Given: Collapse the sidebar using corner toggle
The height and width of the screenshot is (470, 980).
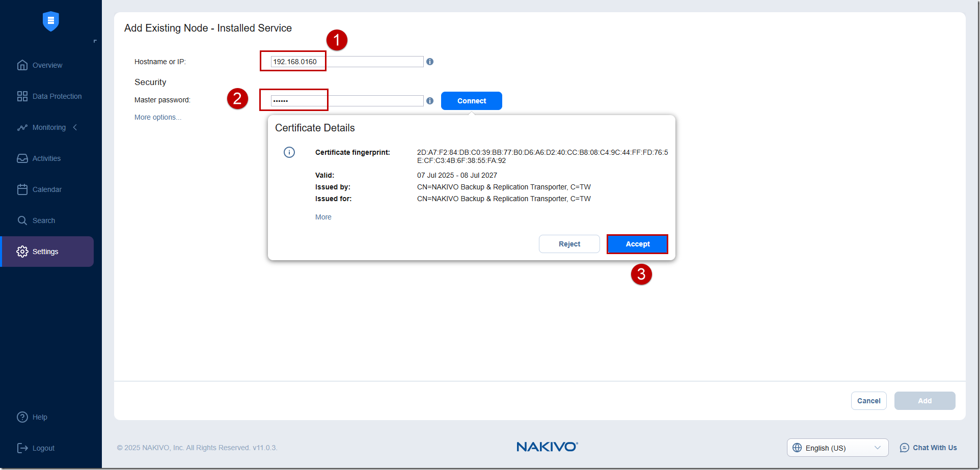Looking at the screenshot, I should (x=95, y=41).
